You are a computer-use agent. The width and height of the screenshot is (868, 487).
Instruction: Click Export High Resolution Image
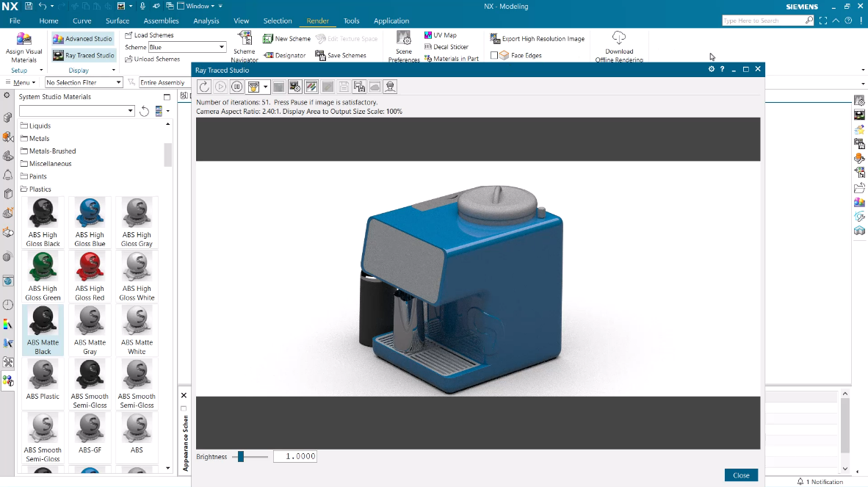(536, 38)
